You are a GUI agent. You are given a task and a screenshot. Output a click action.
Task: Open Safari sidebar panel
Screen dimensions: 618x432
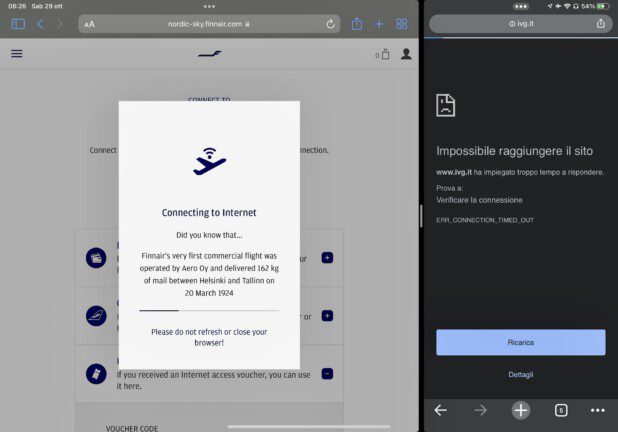17,23
